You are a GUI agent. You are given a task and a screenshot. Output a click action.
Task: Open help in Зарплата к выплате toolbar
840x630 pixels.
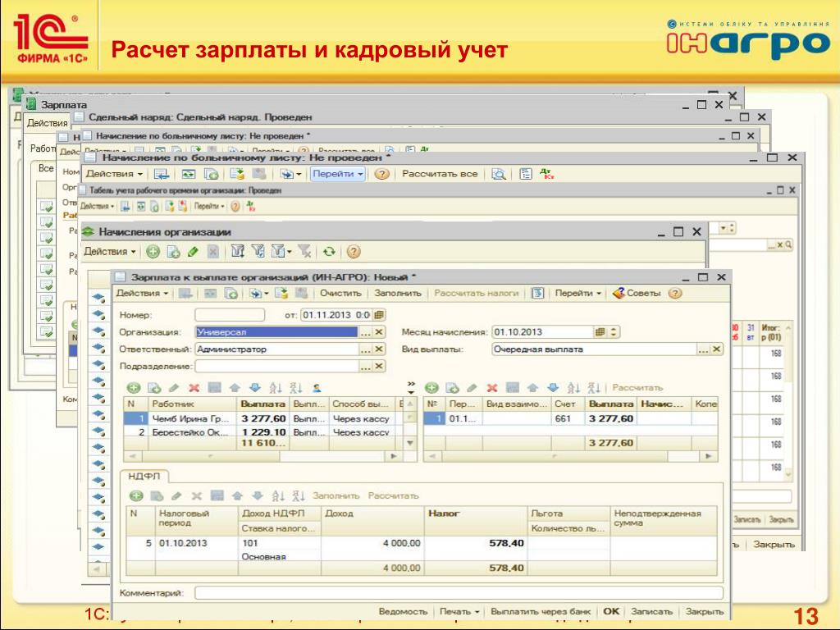(x=676, y=293)
